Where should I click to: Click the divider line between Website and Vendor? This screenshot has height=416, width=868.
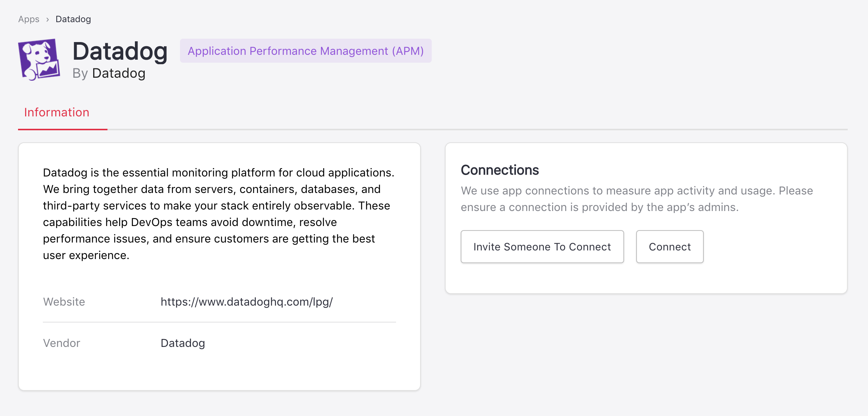click(219, 322)
